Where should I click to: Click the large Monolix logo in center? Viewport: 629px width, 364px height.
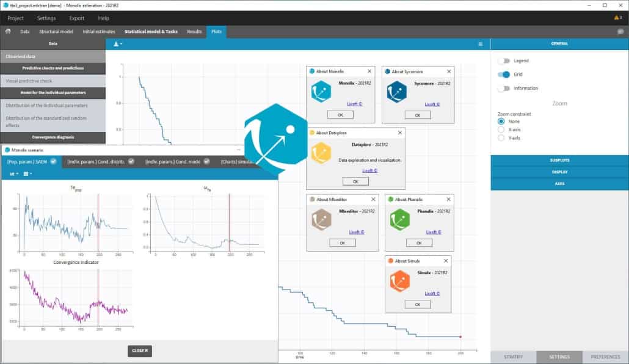[x=276, y=139]
